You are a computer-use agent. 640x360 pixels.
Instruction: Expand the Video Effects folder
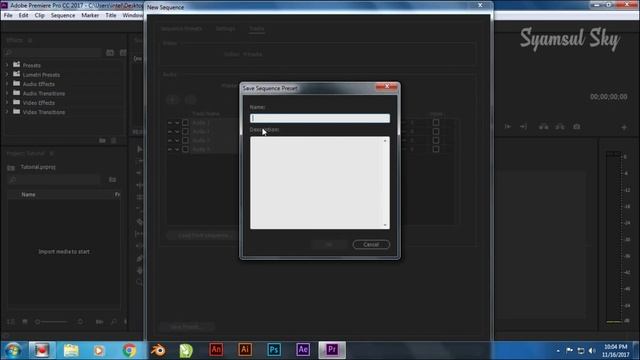pyautogui.click(x=7, y=103)
